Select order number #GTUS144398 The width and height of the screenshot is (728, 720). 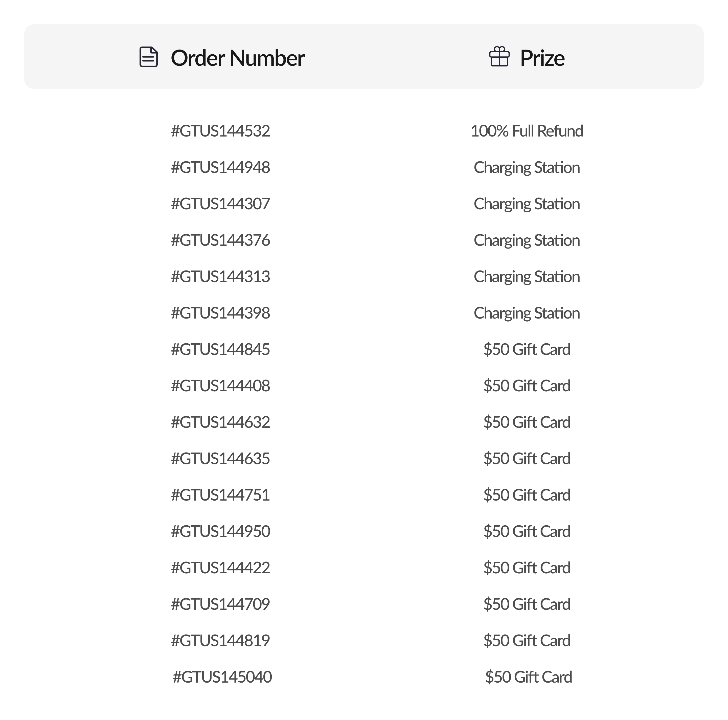pos(220,313)
